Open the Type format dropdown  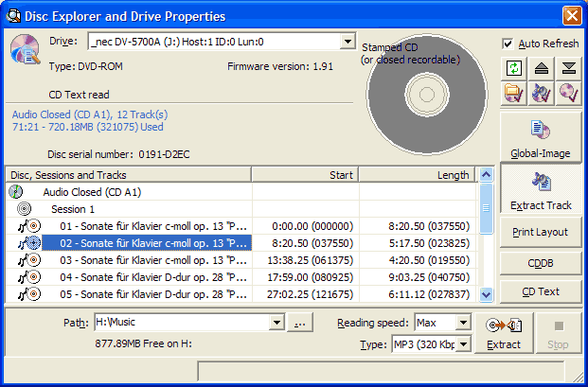point(463,344)
